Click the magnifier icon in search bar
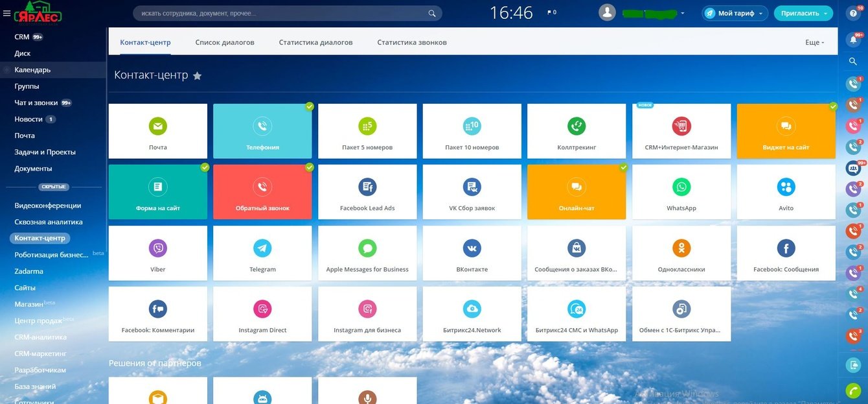Viewport: 868px width, 404px height. click(432, 13)
